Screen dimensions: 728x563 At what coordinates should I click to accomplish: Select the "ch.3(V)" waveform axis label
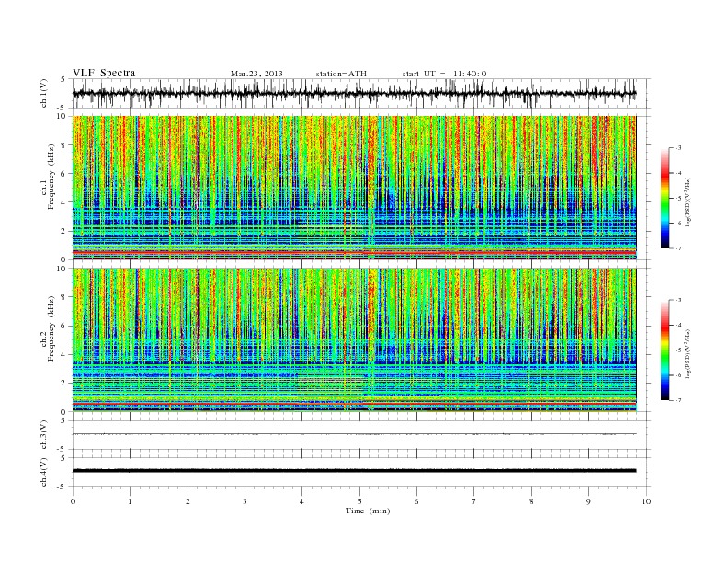coord(44,435)
